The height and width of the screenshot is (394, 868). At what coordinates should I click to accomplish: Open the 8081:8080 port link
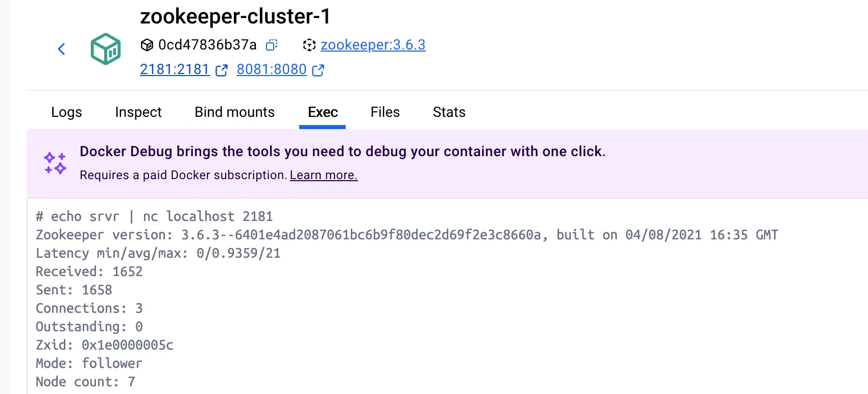(272, 69)
